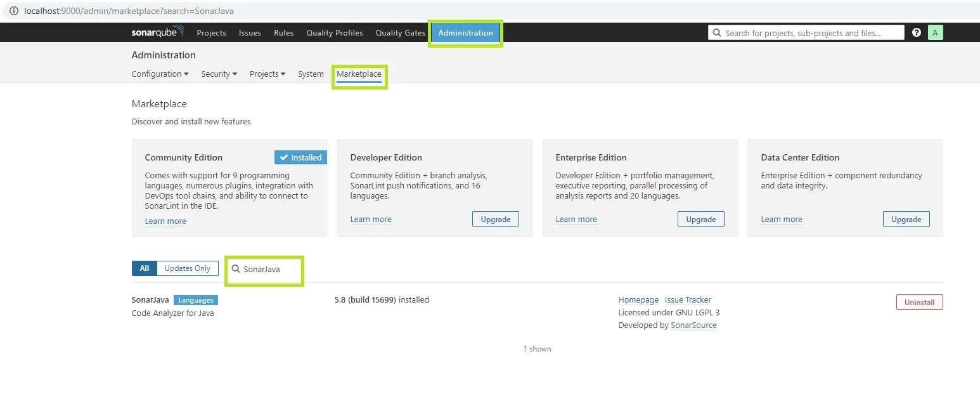980x420 pixels.
Task: Select the Administration tab in top navigation
Action: [465, 33]
